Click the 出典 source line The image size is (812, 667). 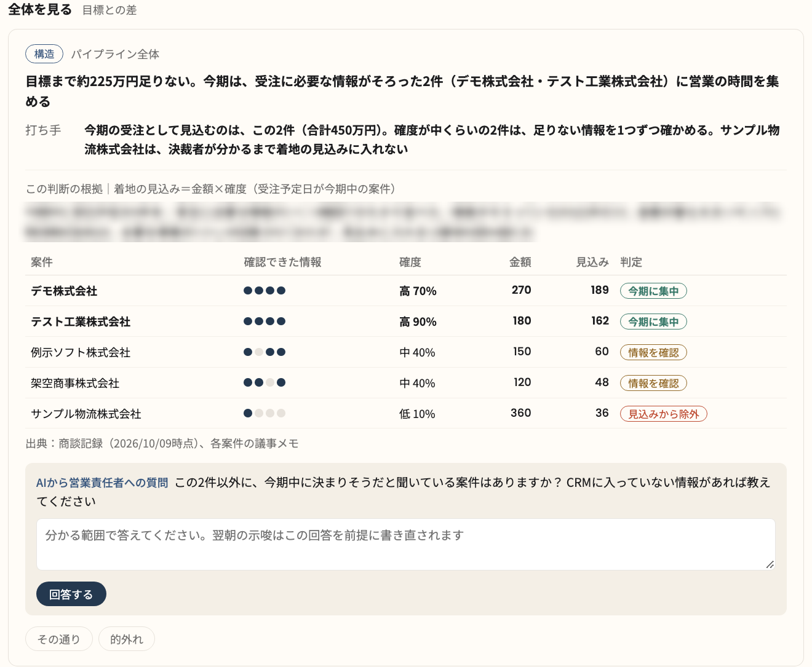tap(162, 443)
